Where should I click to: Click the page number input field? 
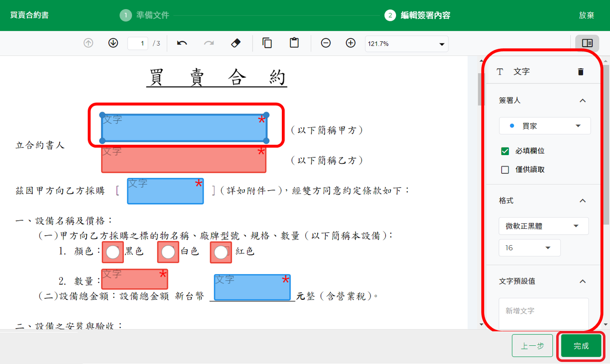[x=138, y=43]
